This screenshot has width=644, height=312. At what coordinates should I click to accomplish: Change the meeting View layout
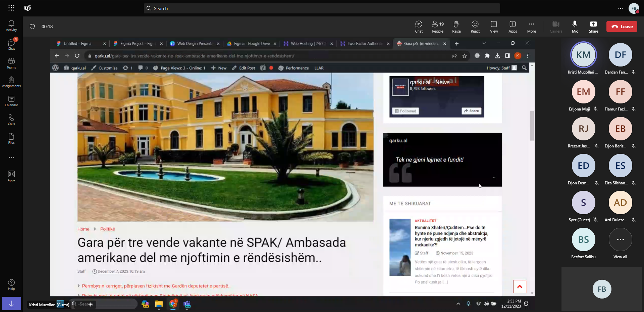pyautogui.click(x=494, y=27)
